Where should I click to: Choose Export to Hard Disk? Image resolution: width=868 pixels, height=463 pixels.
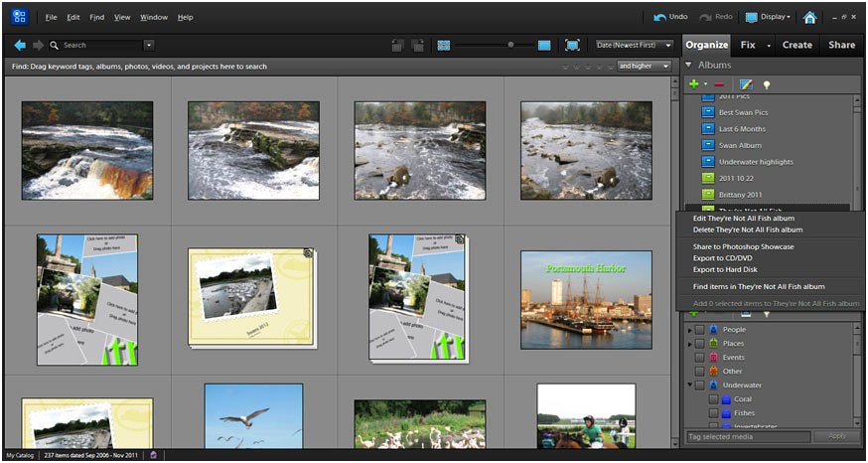pos(725,269)
